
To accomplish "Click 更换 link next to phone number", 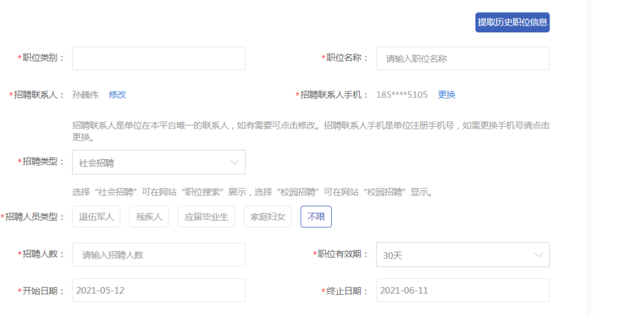I will click(x=446, y=94).
